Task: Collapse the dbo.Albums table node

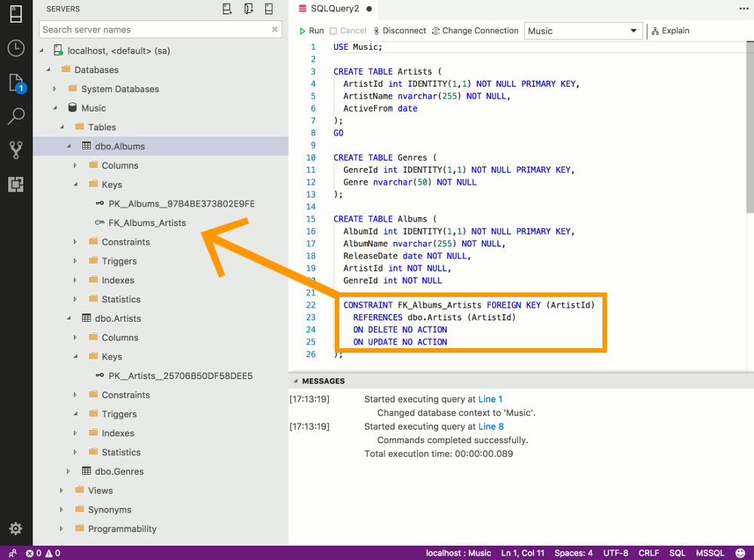Action: 69,146
